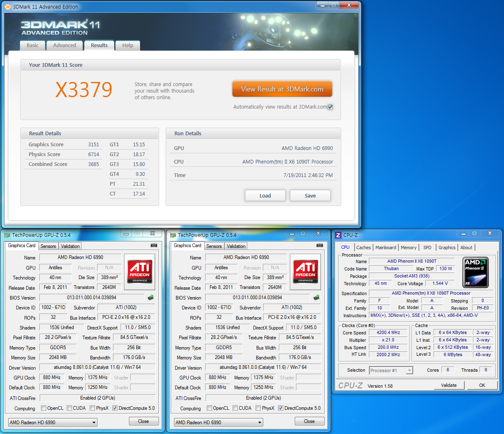Open Sensors tab in right GPU-Z

(x=214, y=246)
